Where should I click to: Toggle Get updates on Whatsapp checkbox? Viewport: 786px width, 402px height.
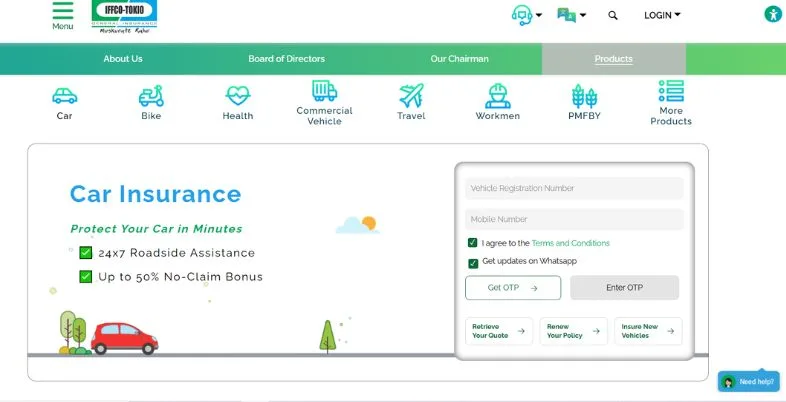tap(473, 263)
